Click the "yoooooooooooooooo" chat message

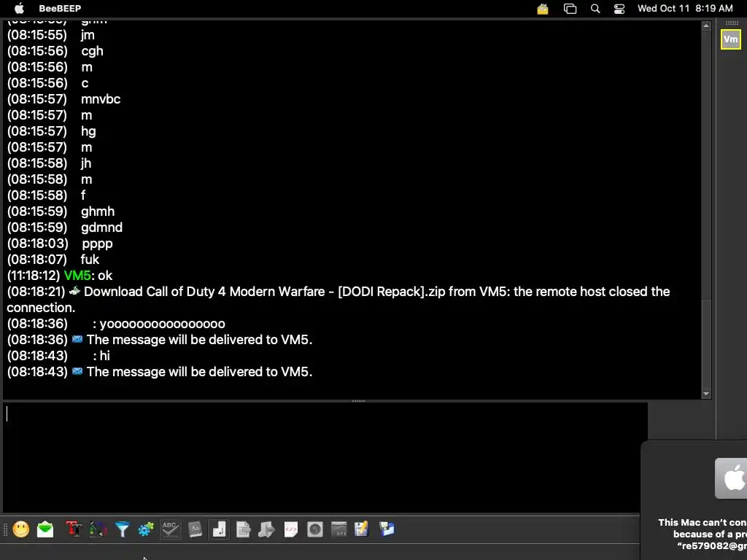(x=163, y=323)
